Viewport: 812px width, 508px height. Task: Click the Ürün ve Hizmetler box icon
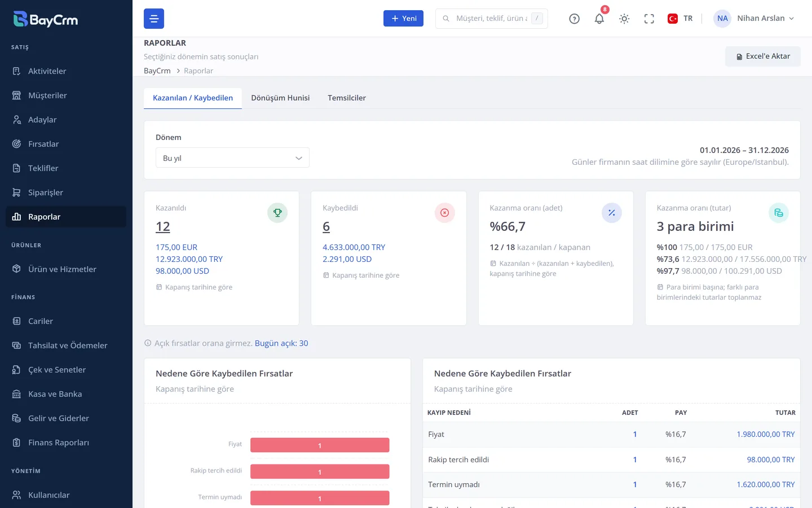(17, 269)
